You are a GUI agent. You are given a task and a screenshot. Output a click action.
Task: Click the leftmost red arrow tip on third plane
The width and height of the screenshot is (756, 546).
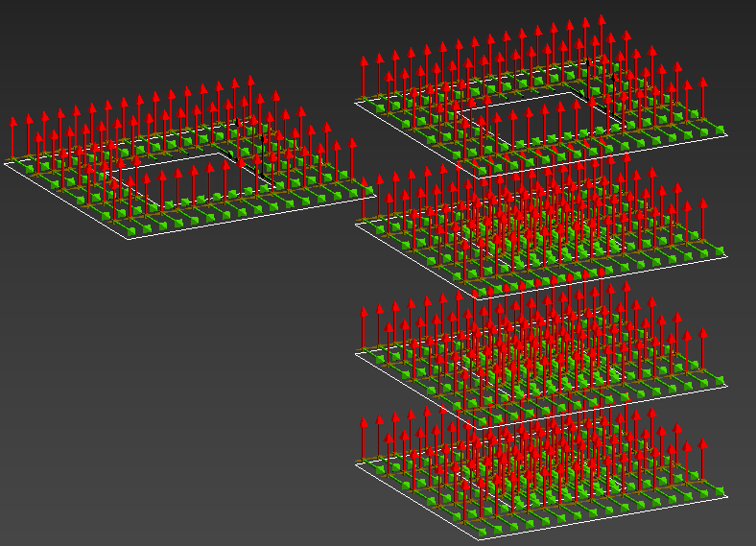point(364,313)
